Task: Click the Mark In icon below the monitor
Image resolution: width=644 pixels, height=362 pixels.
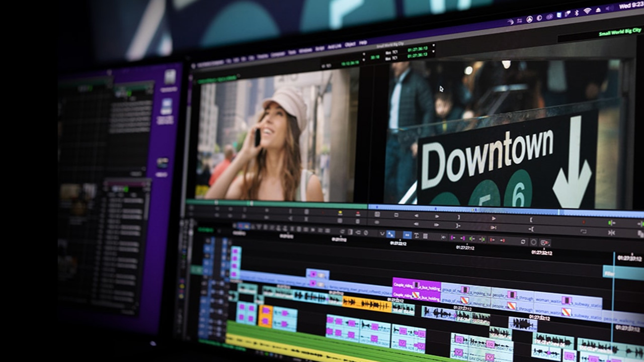Action: 531,220
